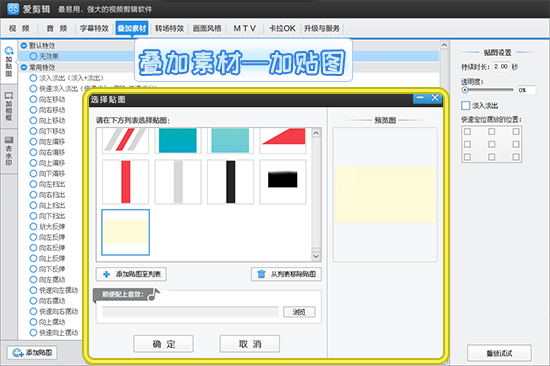The width and height of the screenshot is (550, 366).
Task: Enable the 淡入淡出 checkbox
Action: pyautogui.click(x=465, y=106)
